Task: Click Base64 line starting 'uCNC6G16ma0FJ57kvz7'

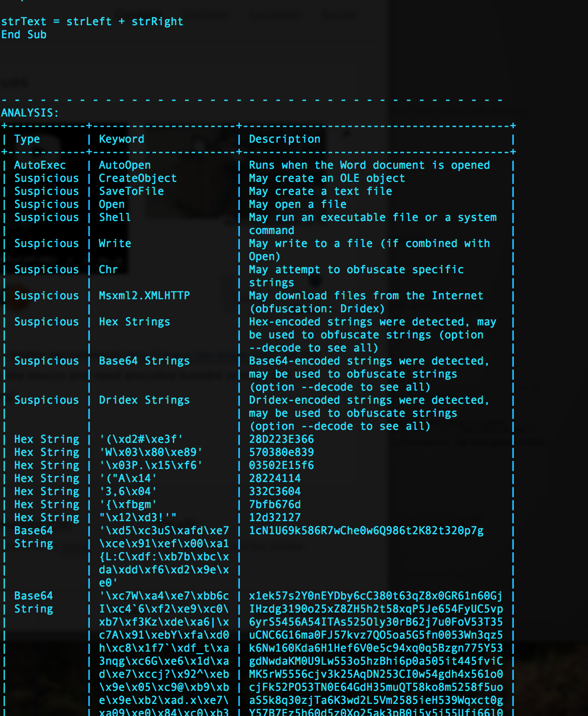Action: pos(376,635)
